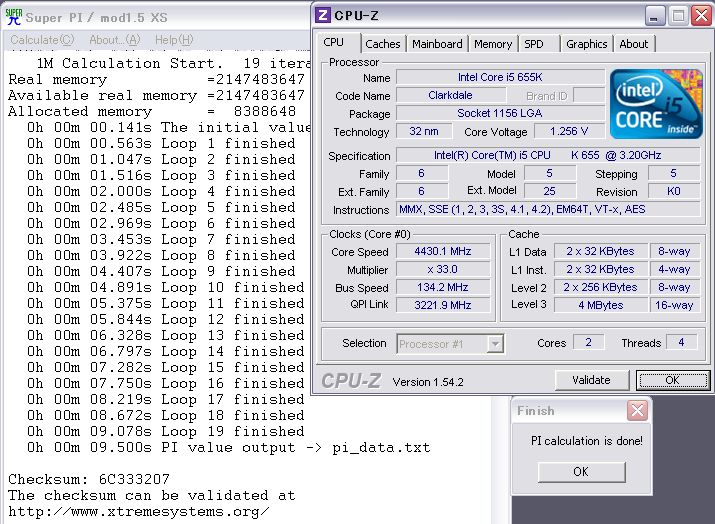Click the PI value output pi_data.txt line
This screenshot has width=715, height=524.
coord(228,447)
